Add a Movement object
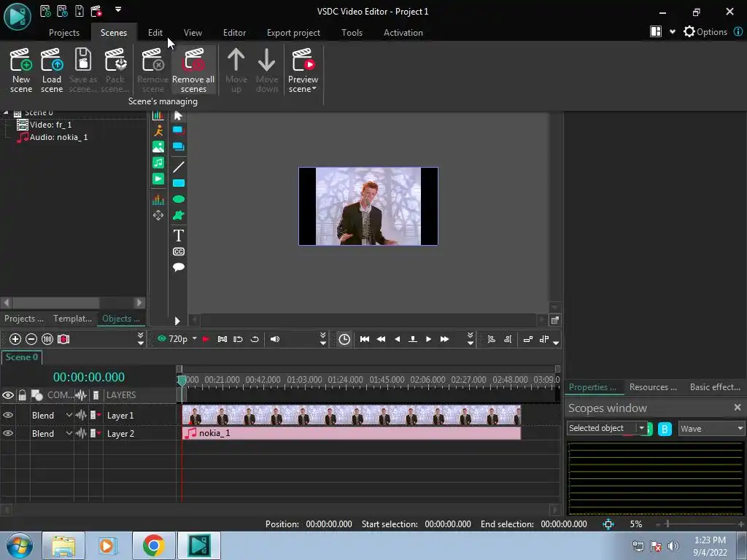Image resolution: width=747 pixels, height=560 pixels. click(158, 216)
